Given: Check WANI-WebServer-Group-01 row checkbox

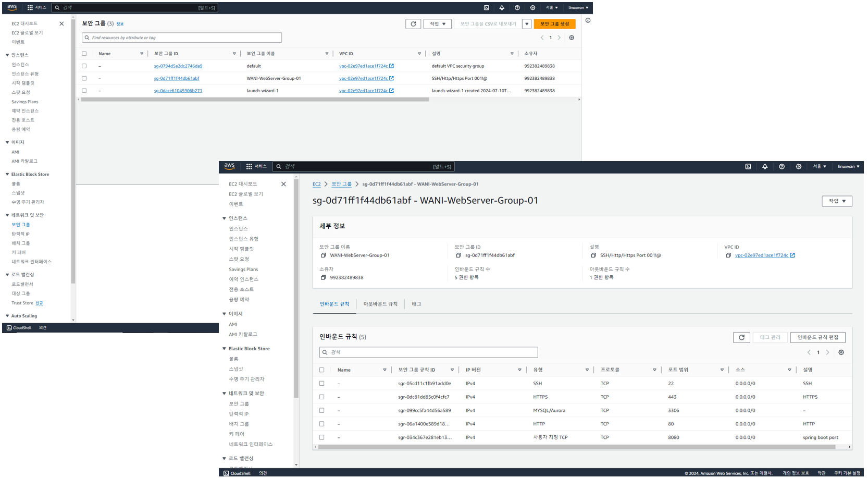Looking at the screenshot, I should [x=84, y=78].
